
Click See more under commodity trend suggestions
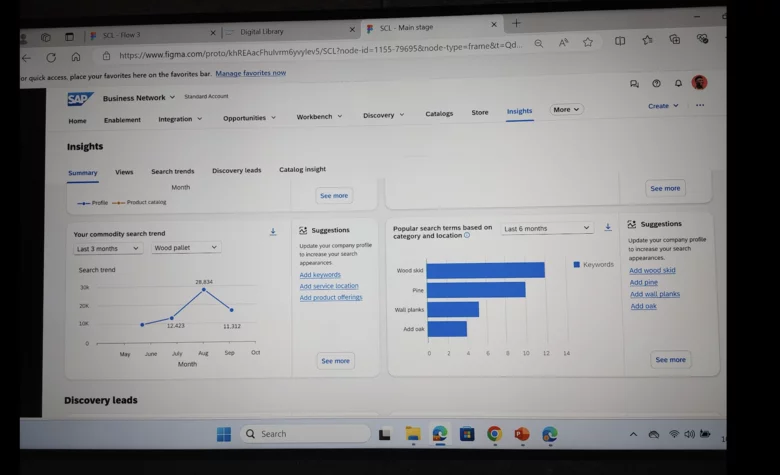335,361
